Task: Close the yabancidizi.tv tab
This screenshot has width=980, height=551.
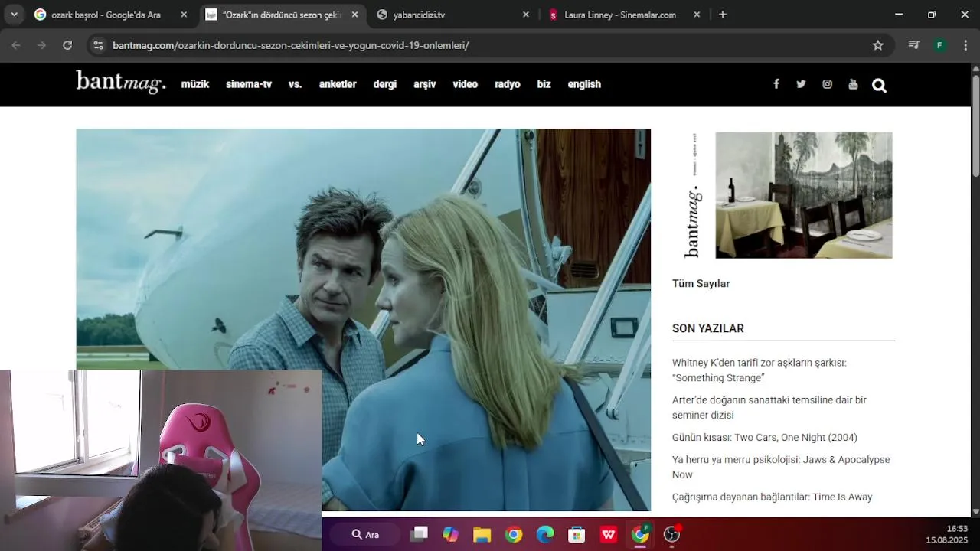Action: click(525, 15)
